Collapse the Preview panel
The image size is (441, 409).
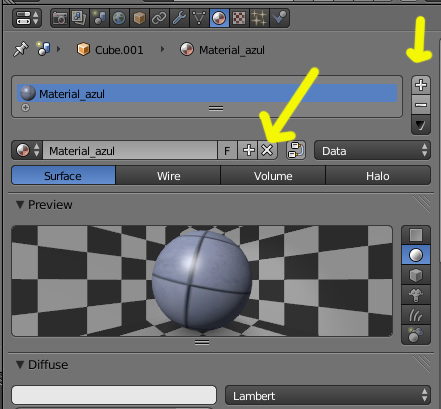[x=20, y=205]
